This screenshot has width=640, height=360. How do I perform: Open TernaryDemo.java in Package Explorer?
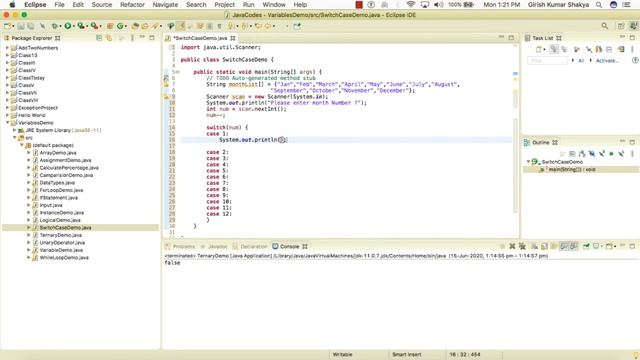click(60, 235)
